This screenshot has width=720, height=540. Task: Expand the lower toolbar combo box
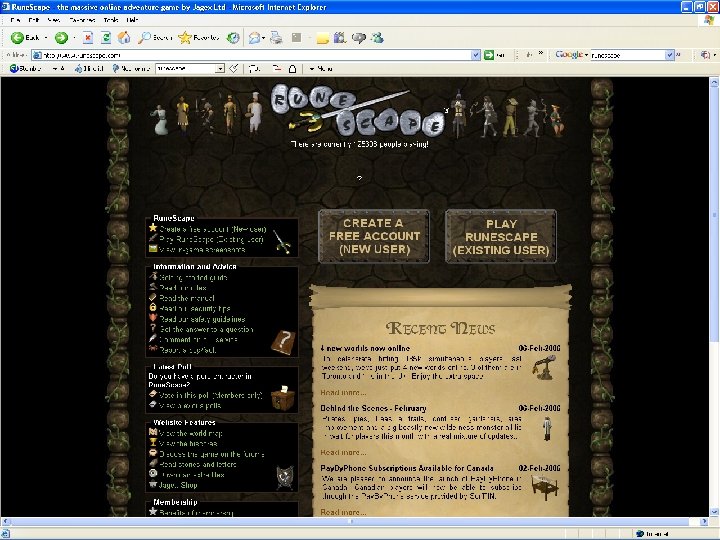point(220,68)
